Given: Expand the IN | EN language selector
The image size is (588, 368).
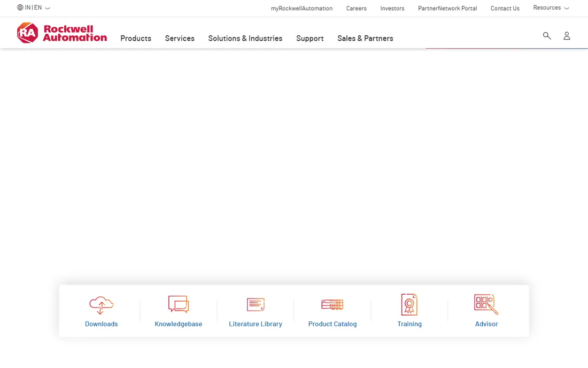Looking at the screenshot, I should tap(34, 7).
